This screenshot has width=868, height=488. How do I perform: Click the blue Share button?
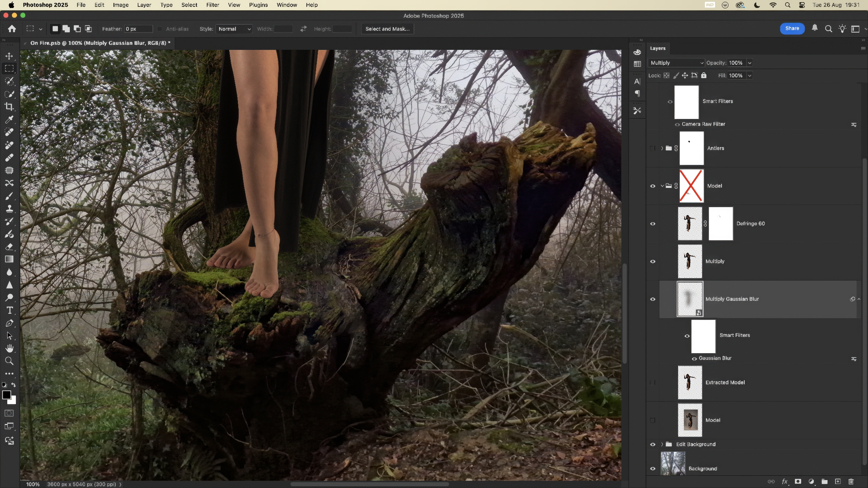coord(792,29)
